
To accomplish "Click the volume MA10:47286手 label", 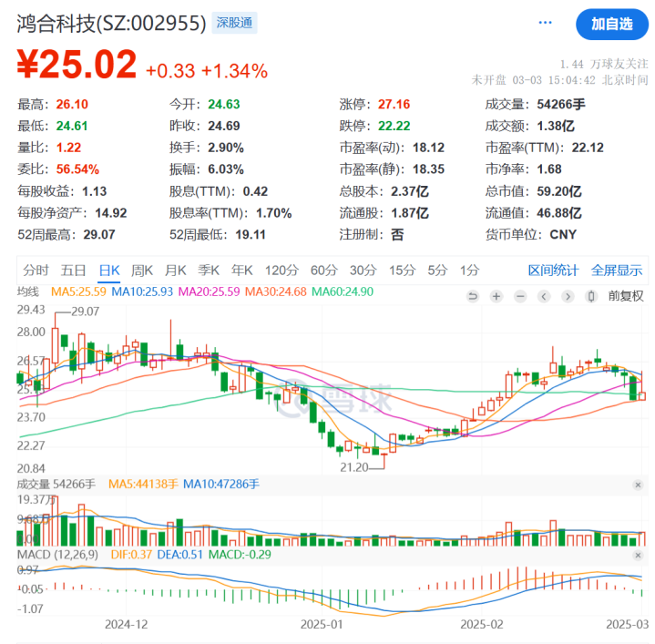I will tap(221, 484).
